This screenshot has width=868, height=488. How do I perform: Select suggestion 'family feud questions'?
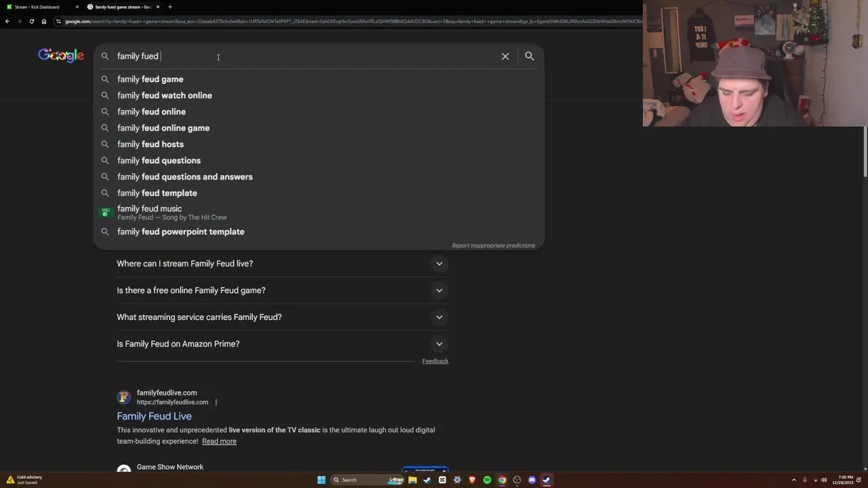(319, 161)
